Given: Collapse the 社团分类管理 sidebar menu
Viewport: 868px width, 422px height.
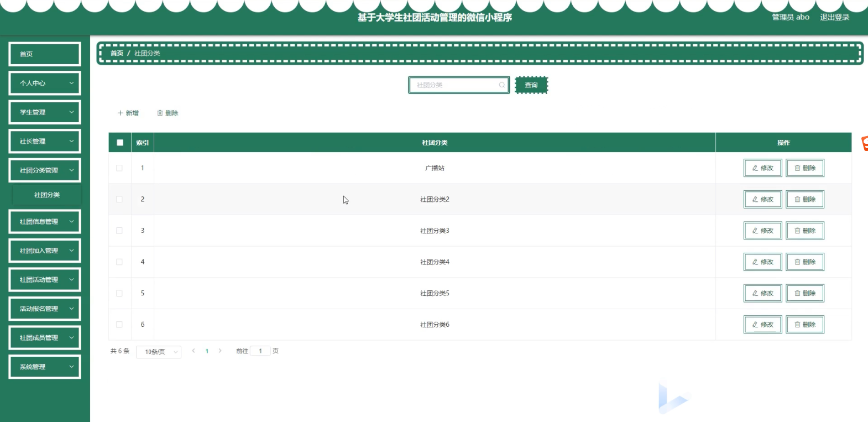Looking at the screenshot, I should 45,170.
